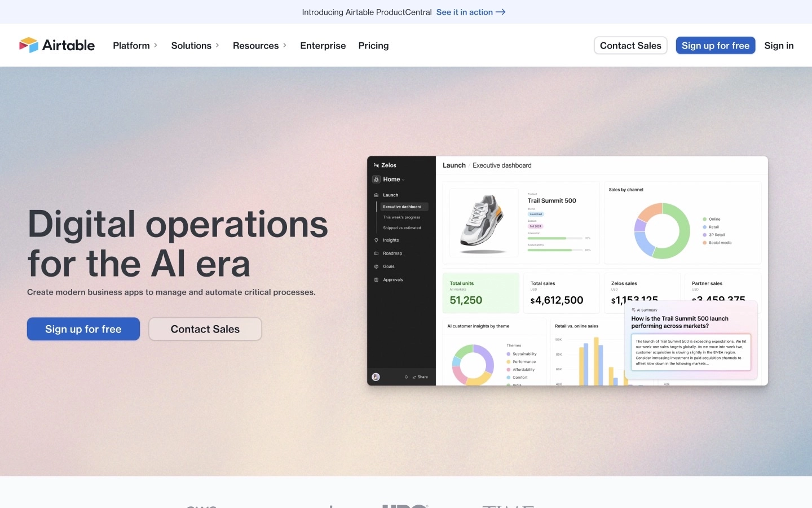Click the green Online legend dot
The width and height of the screenshot is (812, 508).
(705, 219)
